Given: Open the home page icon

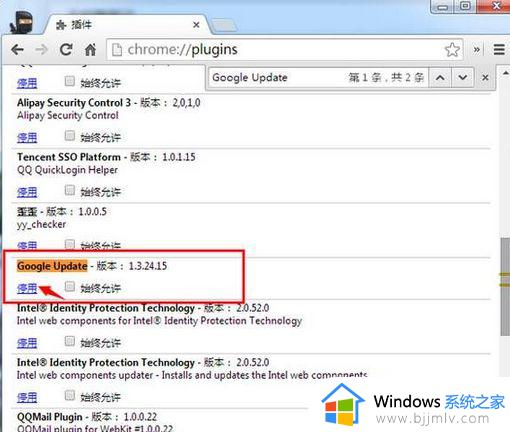Looking at the screenshot, I should point(90,50).
